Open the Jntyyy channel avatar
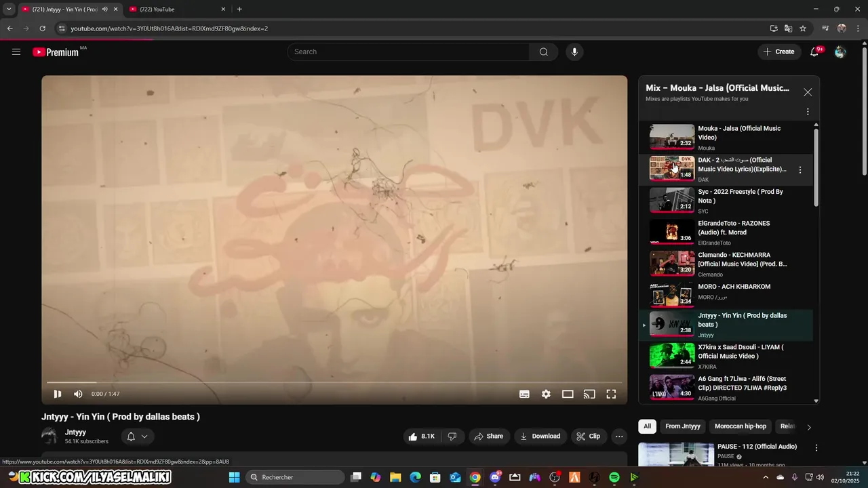This screenshot has width=868, height=488. [50, 436]
